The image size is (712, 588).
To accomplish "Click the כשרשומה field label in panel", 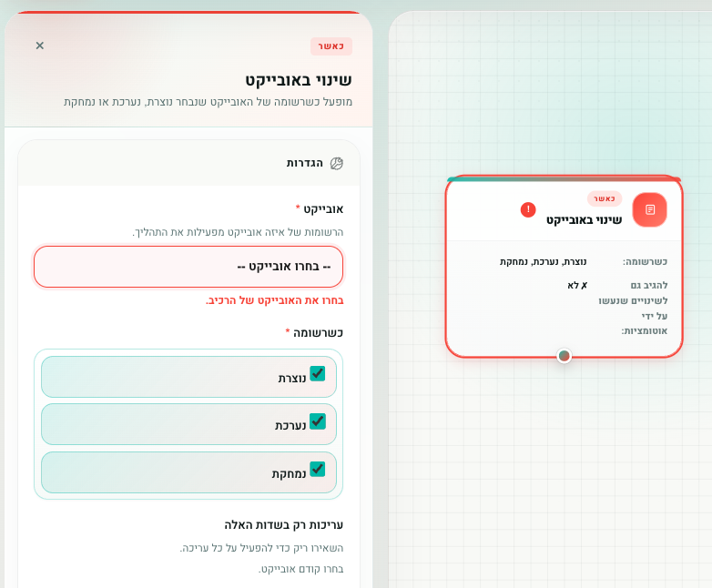I will (318, 333).
